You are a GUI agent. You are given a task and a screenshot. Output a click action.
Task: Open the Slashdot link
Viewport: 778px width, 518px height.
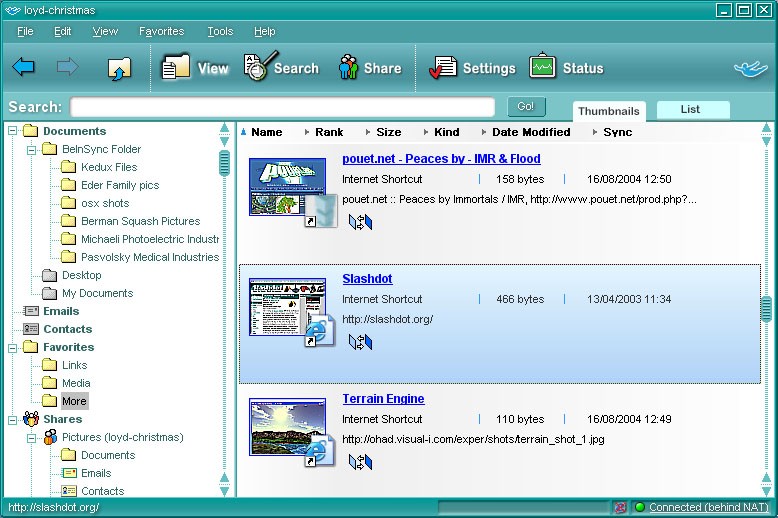click(x=367, y=279)
